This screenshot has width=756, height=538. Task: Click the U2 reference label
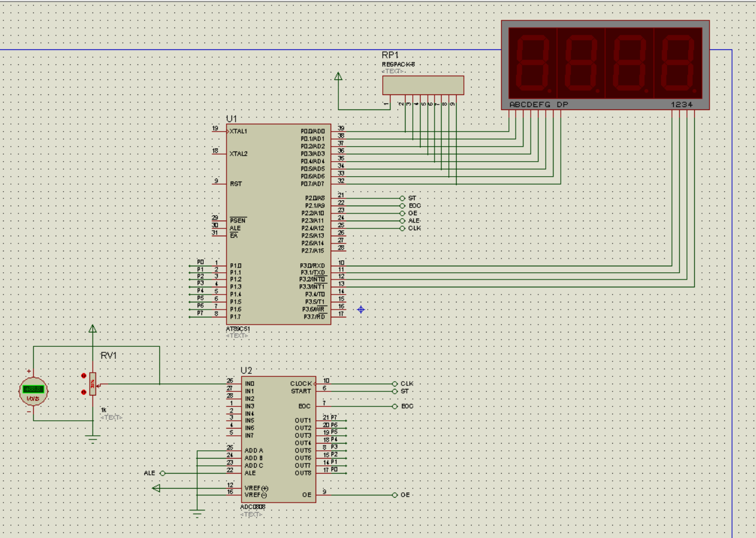pyautogui.click(x=246, y=370)
